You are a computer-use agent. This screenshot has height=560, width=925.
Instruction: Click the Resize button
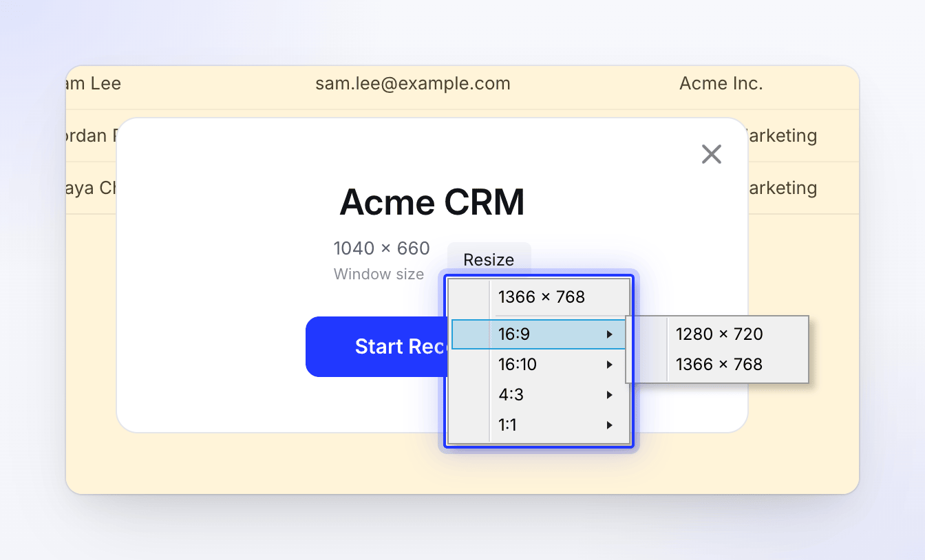click(x=489, y=259)
